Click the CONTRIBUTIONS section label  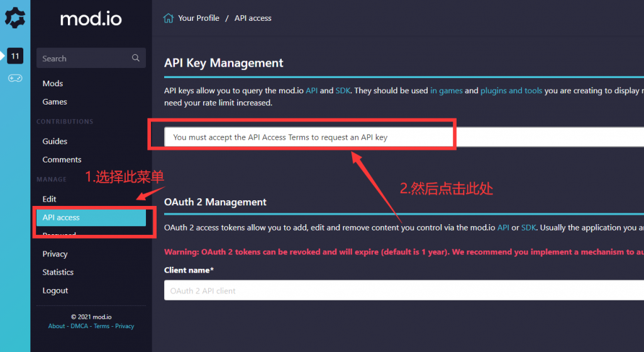coord(65,122)
